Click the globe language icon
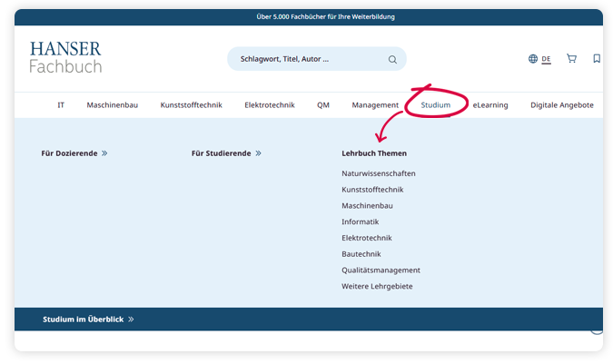 click(x=533, y=59)
